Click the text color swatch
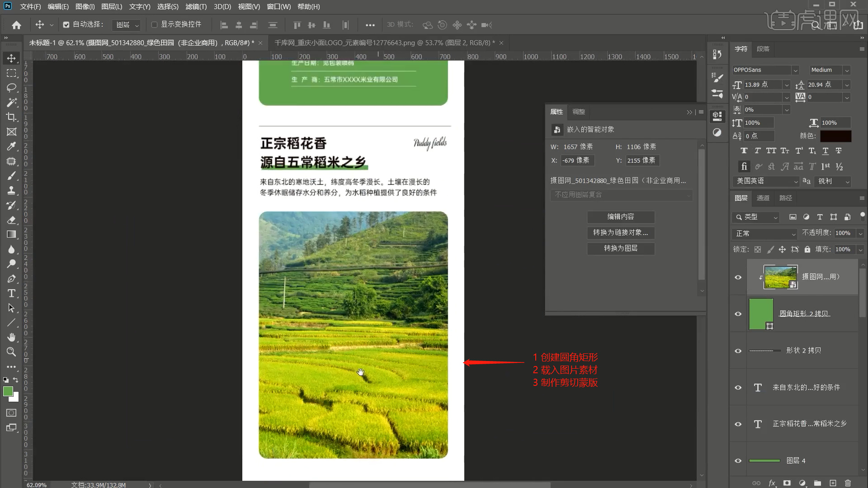The height and width of the screenshot is (488, 868). (x=836, y=136)
